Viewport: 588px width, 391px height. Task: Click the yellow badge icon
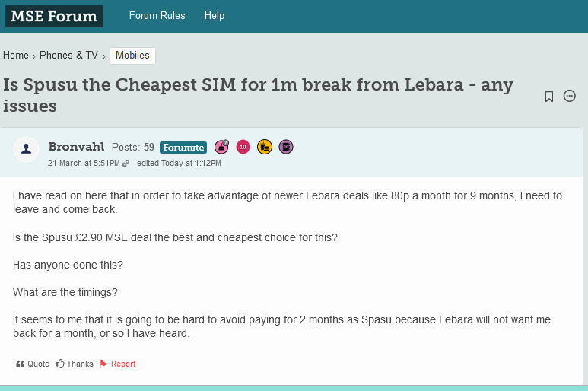coord(264,147)
